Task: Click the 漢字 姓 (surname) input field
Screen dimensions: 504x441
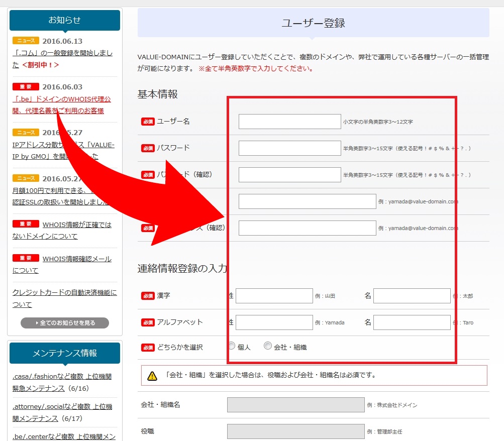Action: (x=274, y=296)
